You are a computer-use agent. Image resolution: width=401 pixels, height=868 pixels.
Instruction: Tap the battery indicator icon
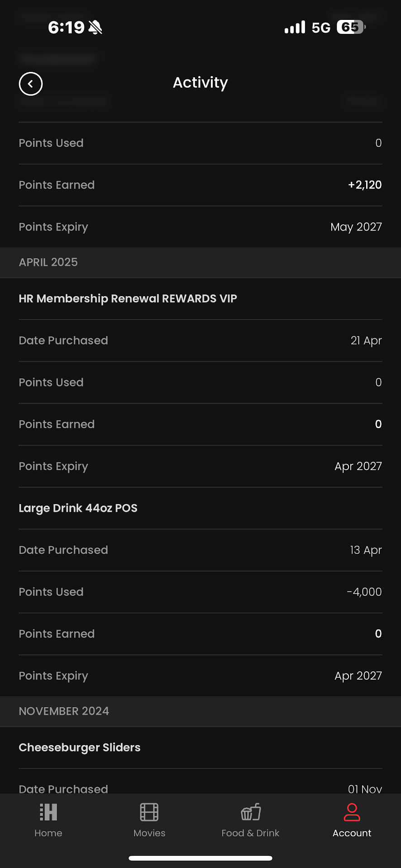pos(351,28)
